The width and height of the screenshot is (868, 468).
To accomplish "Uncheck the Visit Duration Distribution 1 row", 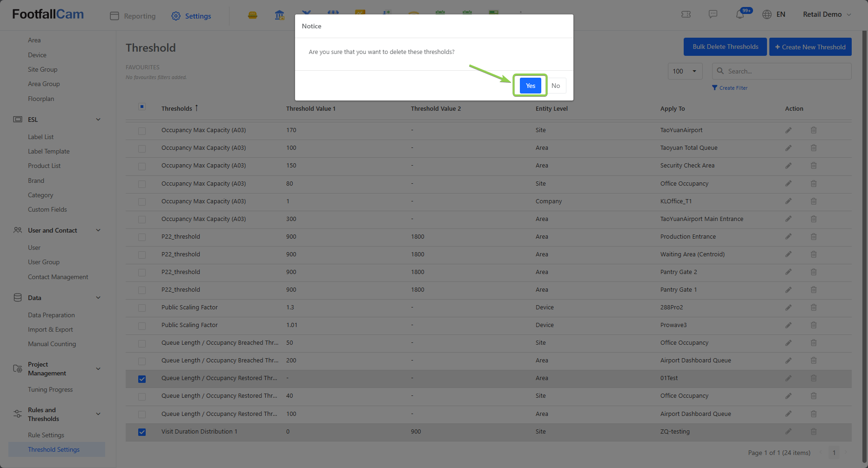I will [142, 432].
